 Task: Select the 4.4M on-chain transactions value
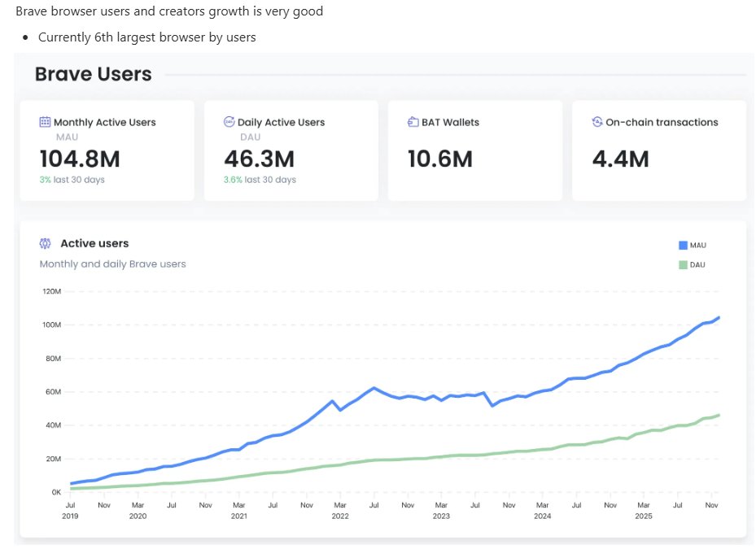pyautogui.click(x=621, y=159)
